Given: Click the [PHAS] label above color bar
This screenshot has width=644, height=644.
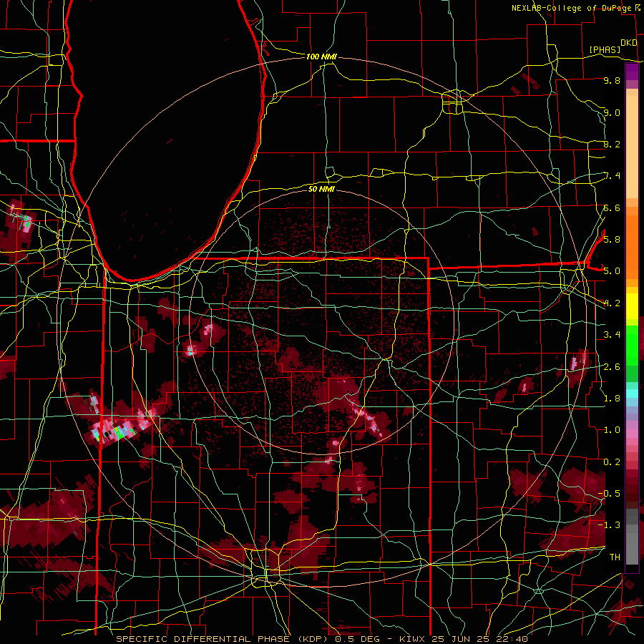Looking at the screenshot, I should (x=605, y=49).
